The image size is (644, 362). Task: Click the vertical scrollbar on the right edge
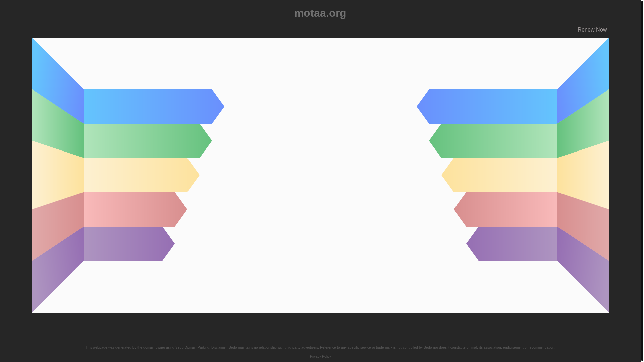click(642, 181)
